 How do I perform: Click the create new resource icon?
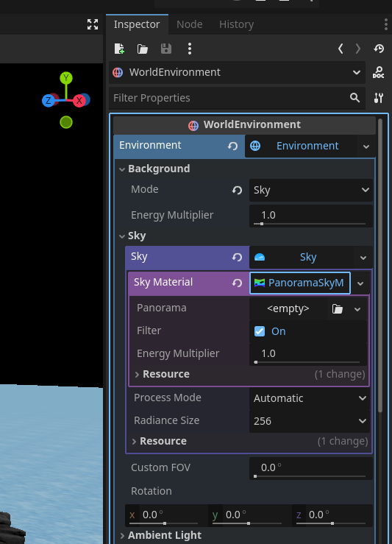(x=119, y=49)
